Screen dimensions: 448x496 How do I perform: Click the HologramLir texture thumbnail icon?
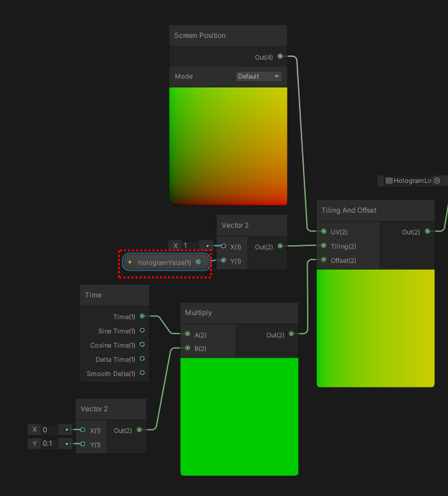coord(389,181)
